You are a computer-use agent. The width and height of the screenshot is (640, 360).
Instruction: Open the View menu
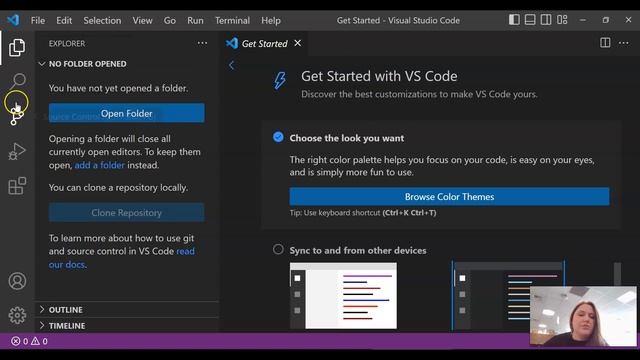point(142,20)
